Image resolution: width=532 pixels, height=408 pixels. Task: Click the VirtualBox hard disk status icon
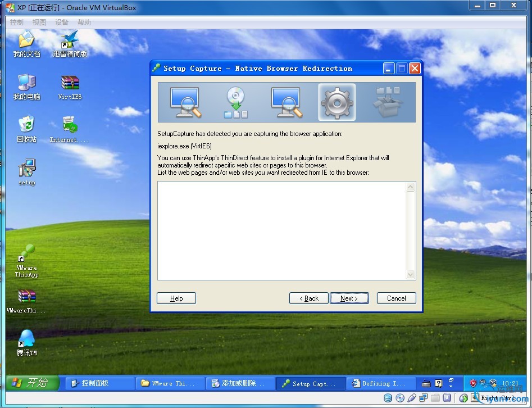[388, 398]
